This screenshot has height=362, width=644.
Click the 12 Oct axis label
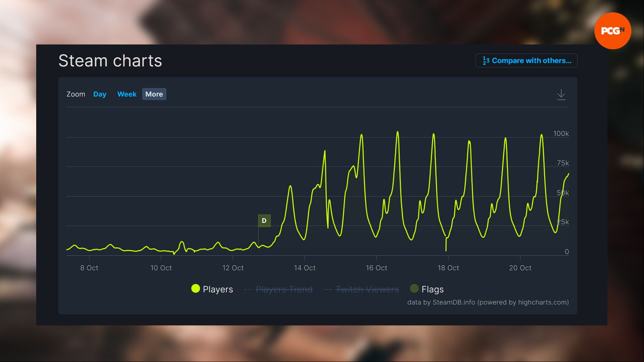pos(233,268)
